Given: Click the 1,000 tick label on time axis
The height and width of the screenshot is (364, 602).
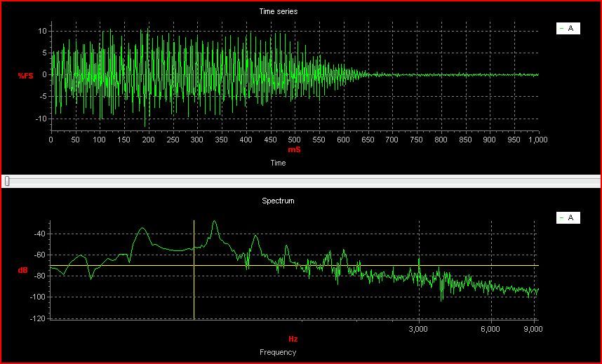Looking at the screenshot, I should click(537, 140).
